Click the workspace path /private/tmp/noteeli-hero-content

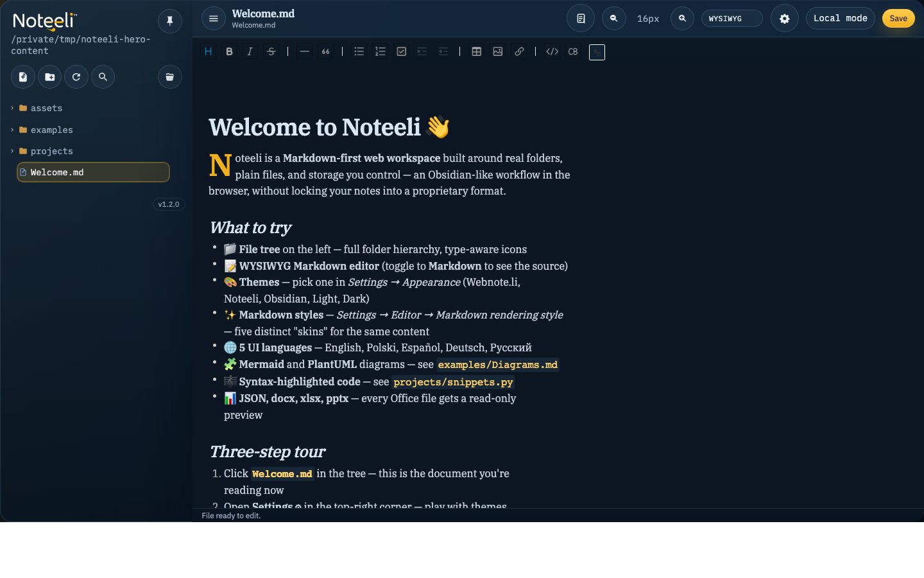(81, 45)
